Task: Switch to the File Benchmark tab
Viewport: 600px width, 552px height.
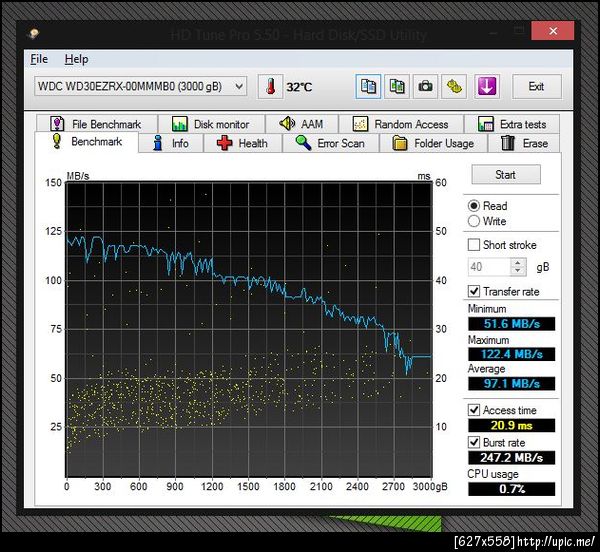Action: coord(96,124)
